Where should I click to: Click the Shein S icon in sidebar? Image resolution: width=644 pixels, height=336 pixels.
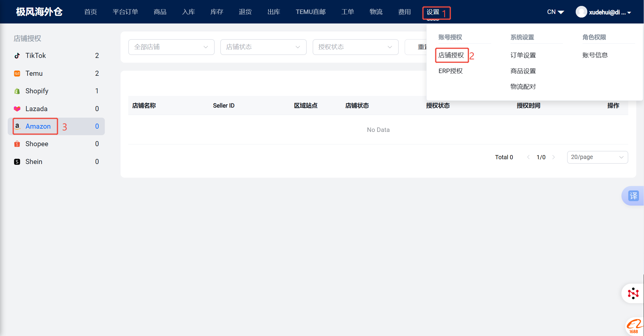(x=17, y=162)
